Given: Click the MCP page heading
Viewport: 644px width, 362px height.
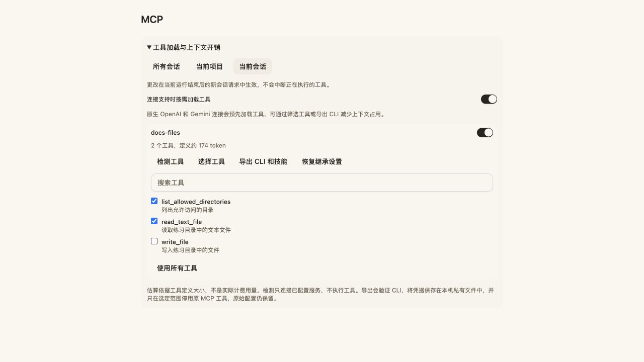Looking at the screenshot, I should coord(152,20).
